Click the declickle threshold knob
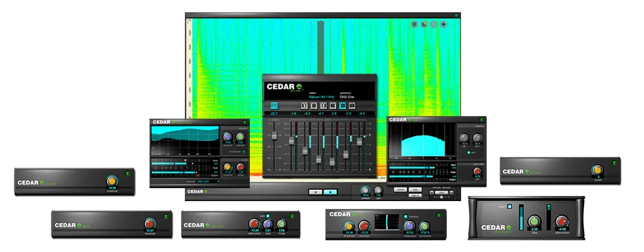 tap(111, 181)
